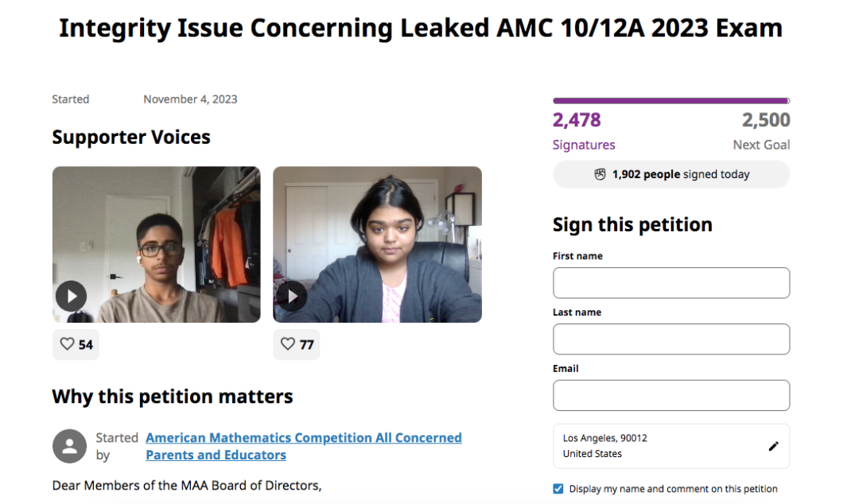Open American Mathematics Competition All Concerned link
859x504 pixels.
pyautogui.click(x=304, y=438)
